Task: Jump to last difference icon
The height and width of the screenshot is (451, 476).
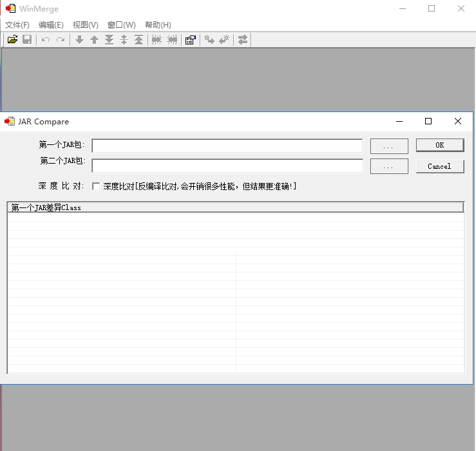Action: [109, 40]
